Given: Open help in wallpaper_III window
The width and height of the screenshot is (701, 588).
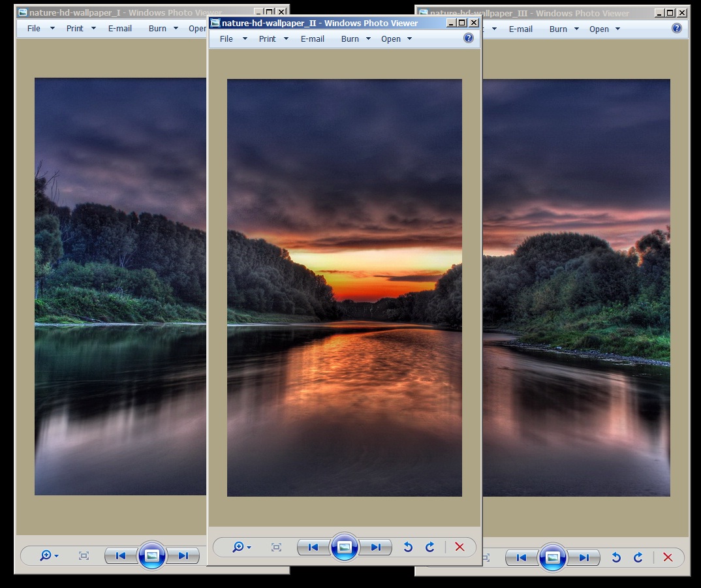Looking at the screenshot, I should [677, 28].
